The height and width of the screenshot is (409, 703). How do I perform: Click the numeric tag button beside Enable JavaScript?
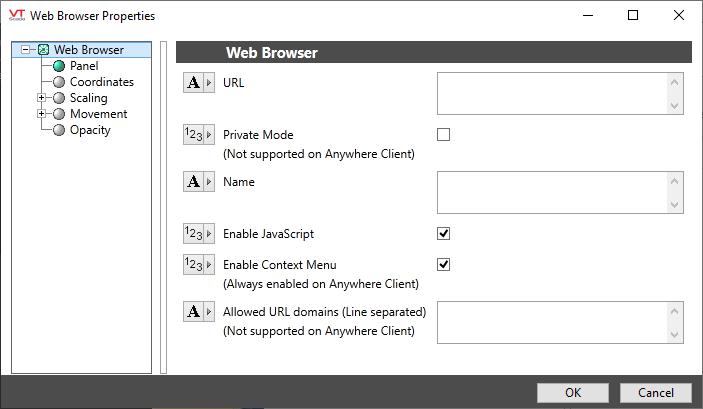tap(199, 234)
